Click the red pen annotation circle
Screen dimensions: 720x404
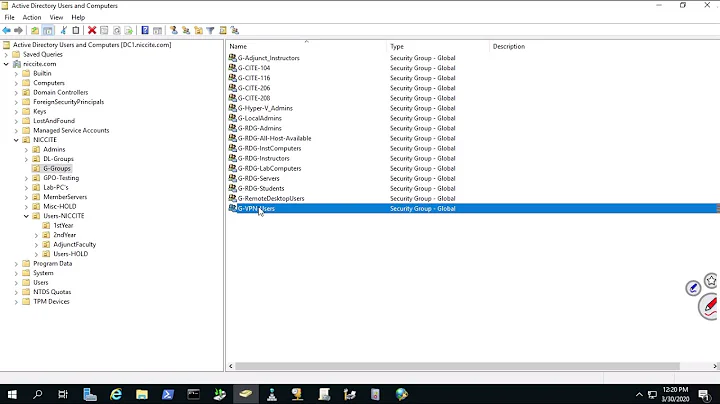point(709,306)
